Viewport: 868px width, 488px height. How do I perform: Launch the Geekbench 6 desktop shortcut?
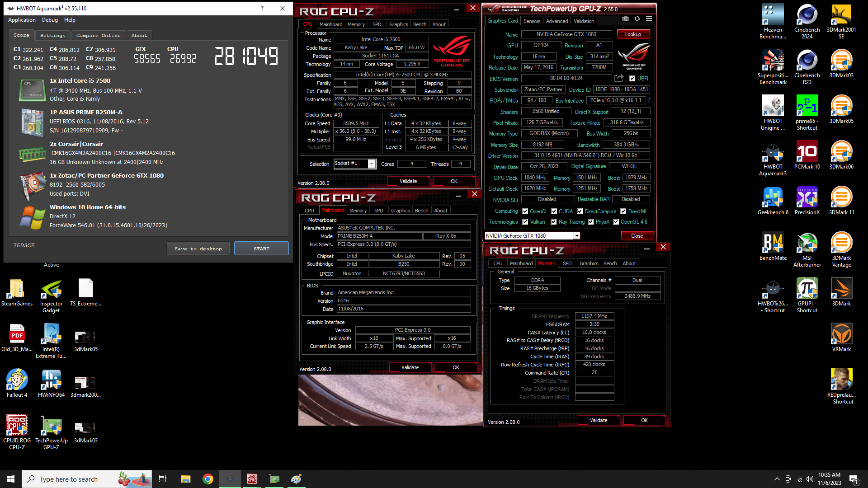click(773, 200)
